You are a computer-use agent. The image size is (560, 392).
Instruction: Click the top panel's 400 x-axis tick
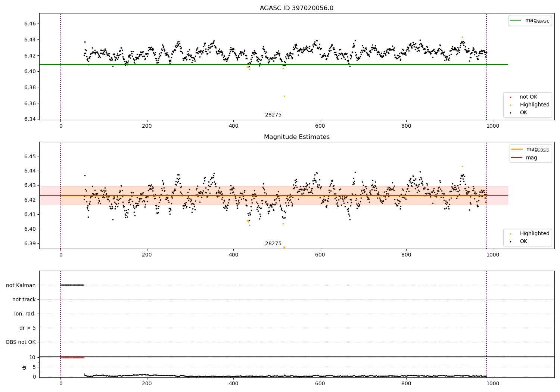pyautogui.click(x=233, y=126)
